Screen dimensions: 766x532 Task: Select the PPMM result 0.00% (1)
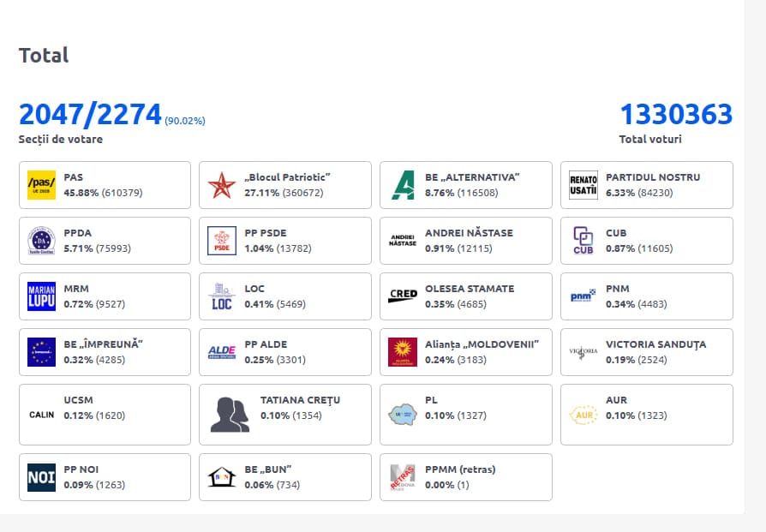(x=447, y=485)
